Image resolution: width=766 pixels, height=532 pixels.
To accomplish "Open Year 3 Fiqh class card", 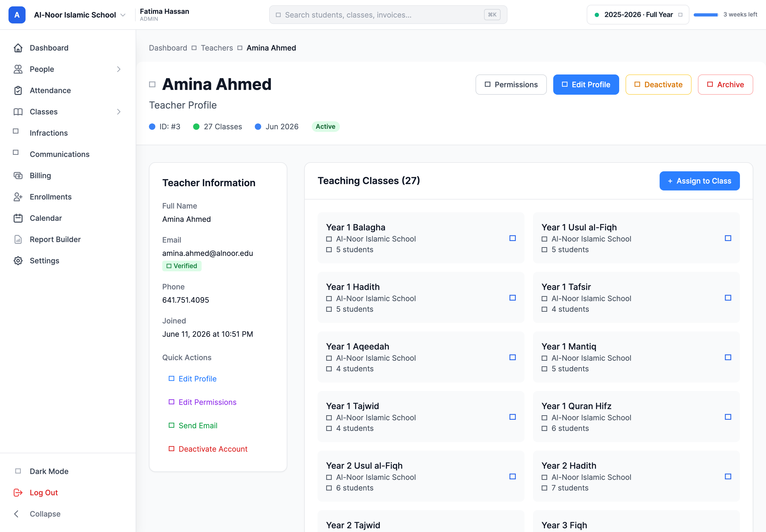I will [636, 521].
